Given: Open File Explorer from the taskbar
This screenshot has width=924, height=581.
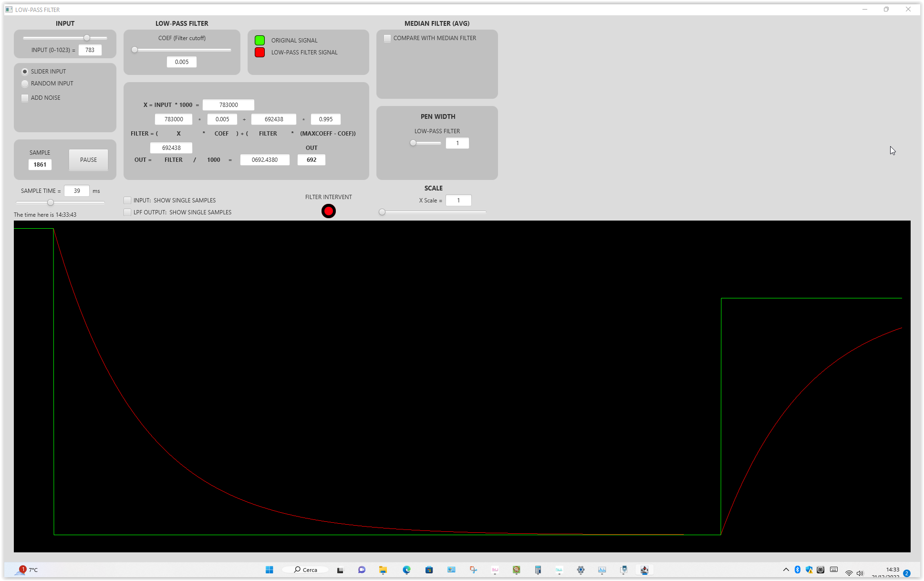Looking at the screenshot, I should coord(383,570).
